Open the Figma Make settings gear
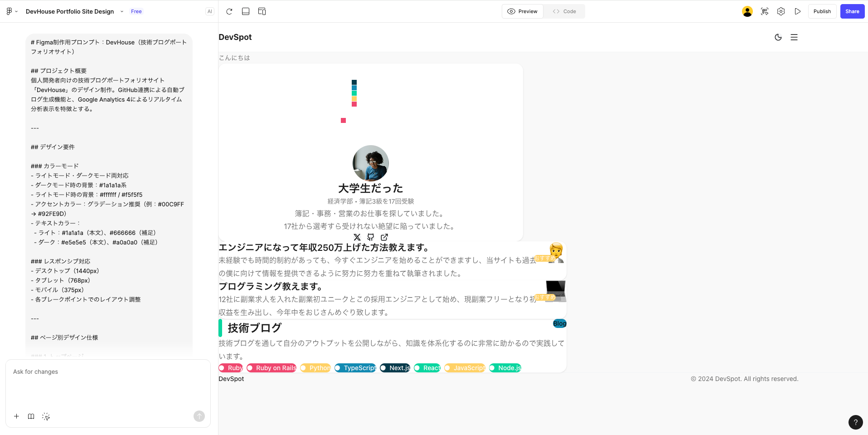The width and height of the screenshot is (868, 435). pyautogui.click(x=781, y=11)
